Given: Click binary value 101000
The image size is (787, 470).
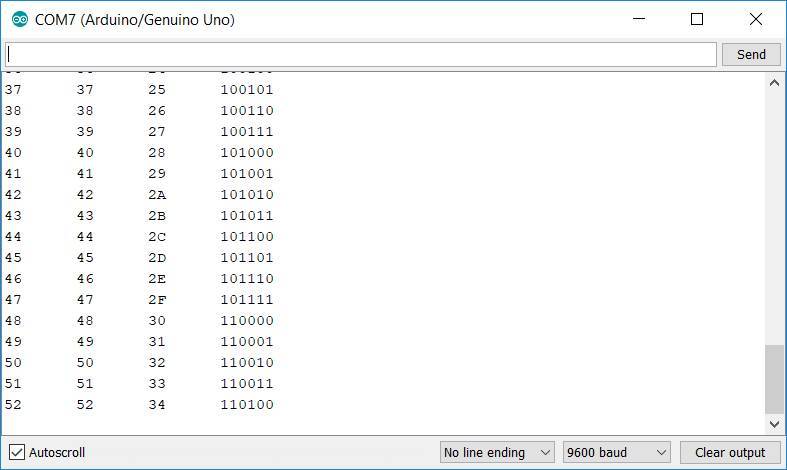Looking at the screenshot, I should (x=247, y=153).
